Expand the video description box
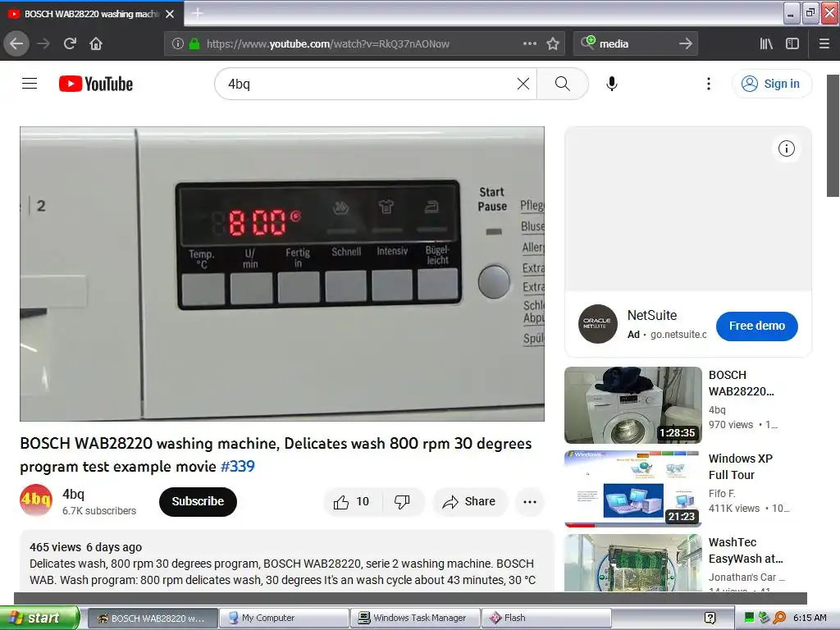The image size is (840, 630). (x=286, y=561)
